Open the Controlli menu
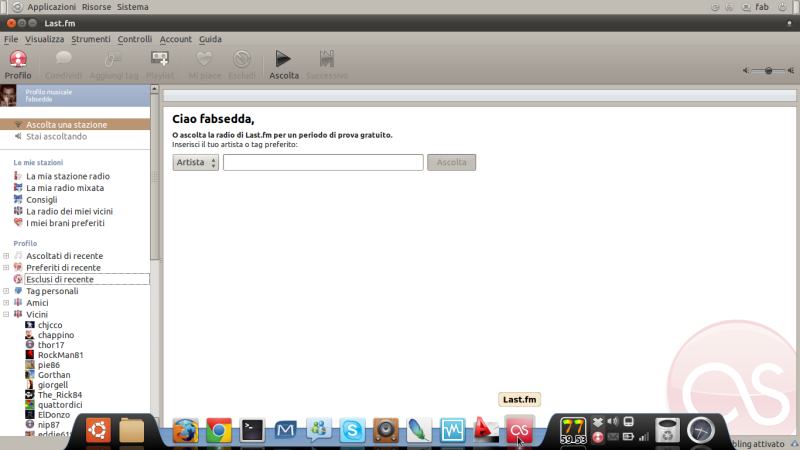800x450 pixels. coord(135,39)
